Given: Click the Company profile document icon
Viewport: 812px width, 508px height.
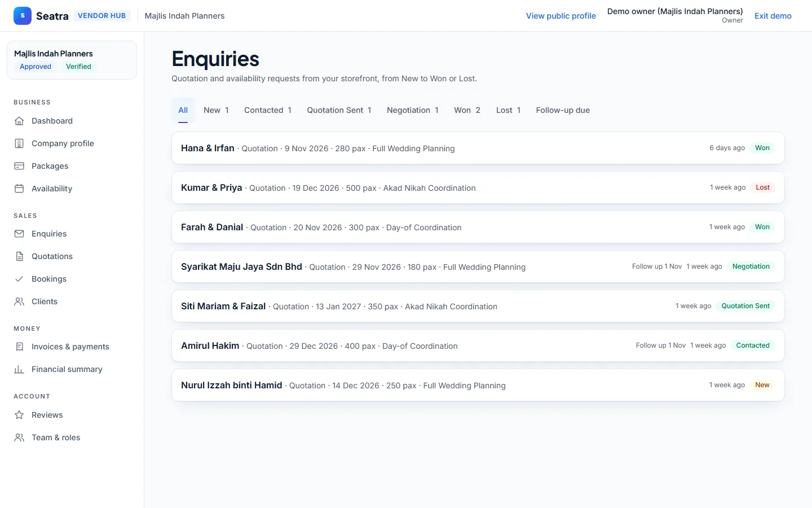Looking at the screenshot, I should pos(19,143).
